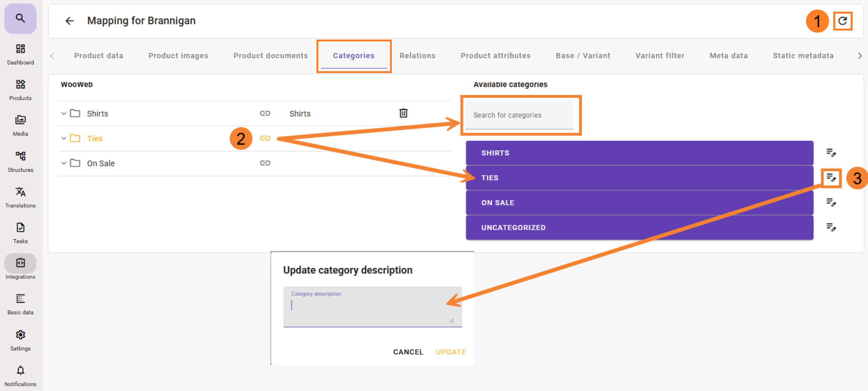The width and height of the screenshot is (868, 391).
Task: Edit description of the TIES category
Action: pos(831,177)
